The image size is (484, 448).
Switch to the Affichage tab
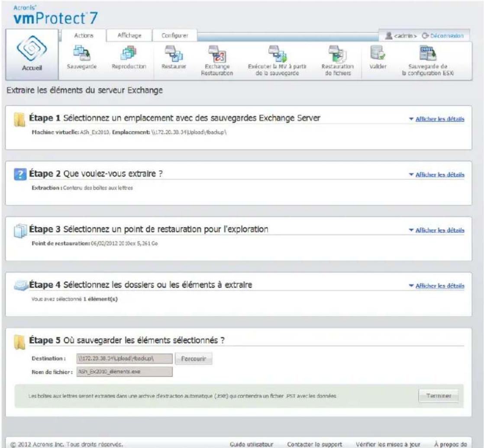[129, 36]
